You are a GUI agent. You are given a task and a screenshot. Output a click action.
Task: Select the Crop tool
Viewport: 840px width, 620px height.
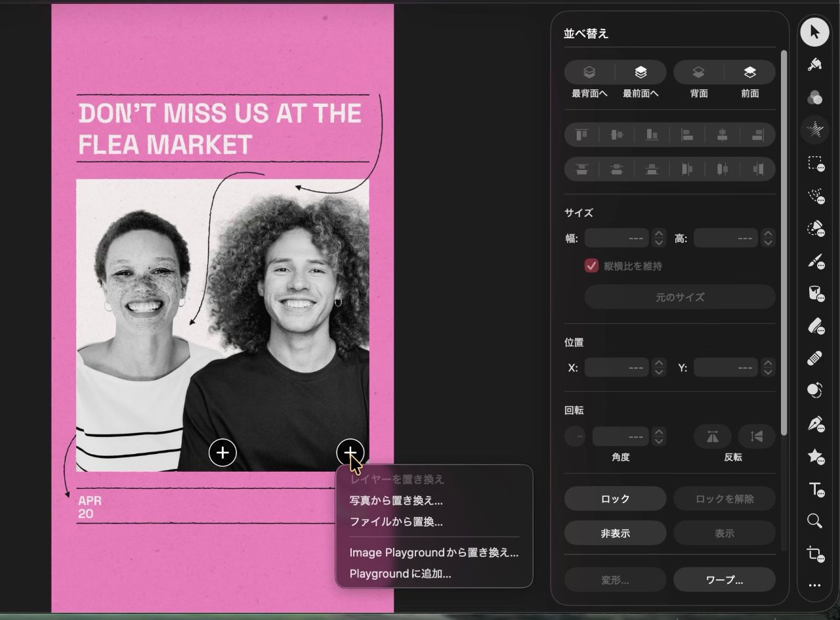point(814,553)
